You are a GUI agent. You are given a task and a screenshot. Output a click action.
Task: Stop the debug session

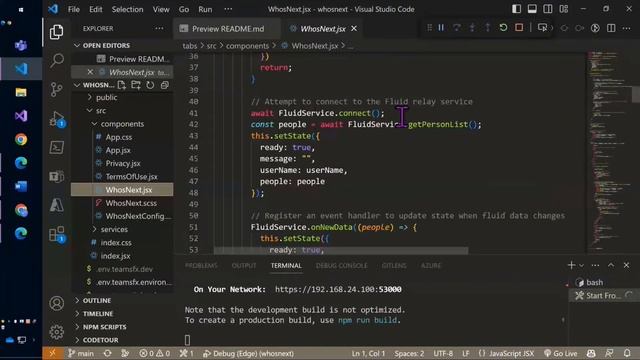tap(519, 28)
